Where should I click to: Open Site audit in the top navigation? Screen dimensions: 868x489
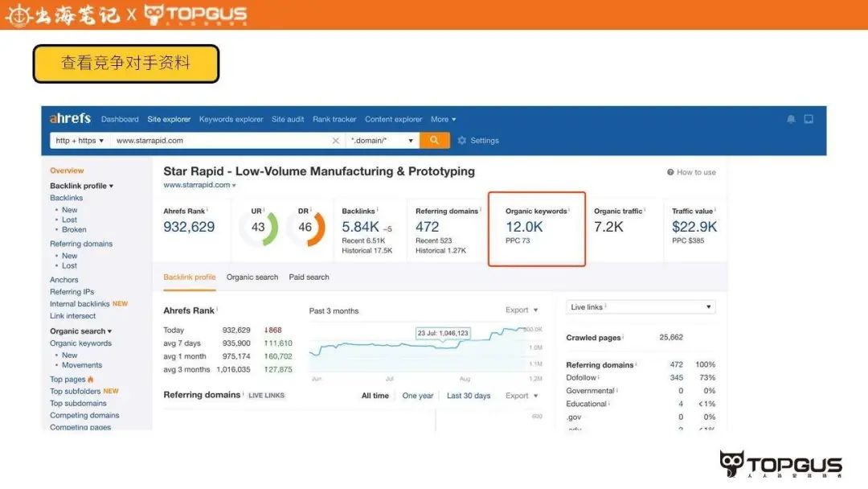[x=287, y=119]
